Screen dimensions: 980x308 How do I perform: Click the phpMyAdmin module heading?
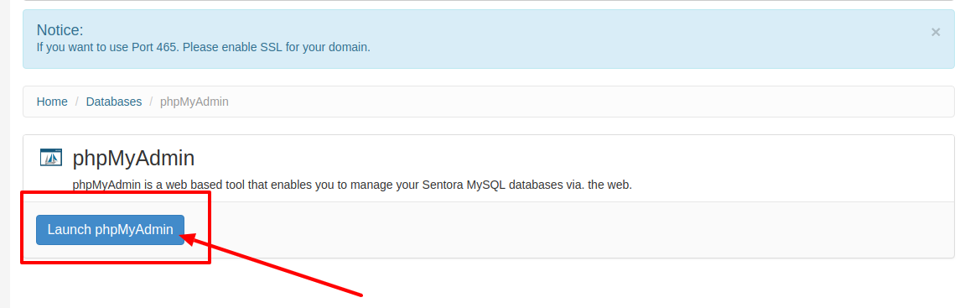133,158
